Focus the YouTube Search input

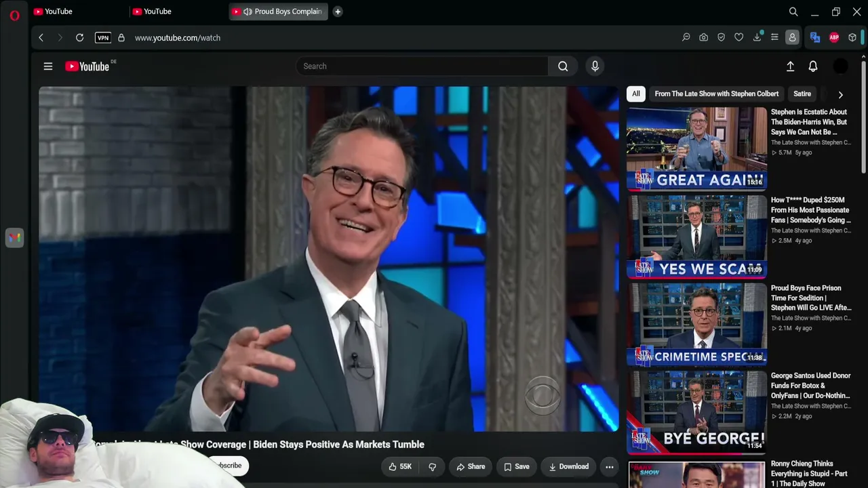pos(422,66)
